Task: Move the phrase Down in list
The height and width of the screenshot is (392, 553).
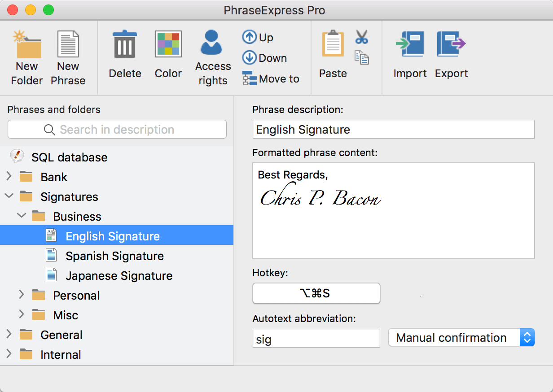Action: pyautogui.click(x=264, y=58)
